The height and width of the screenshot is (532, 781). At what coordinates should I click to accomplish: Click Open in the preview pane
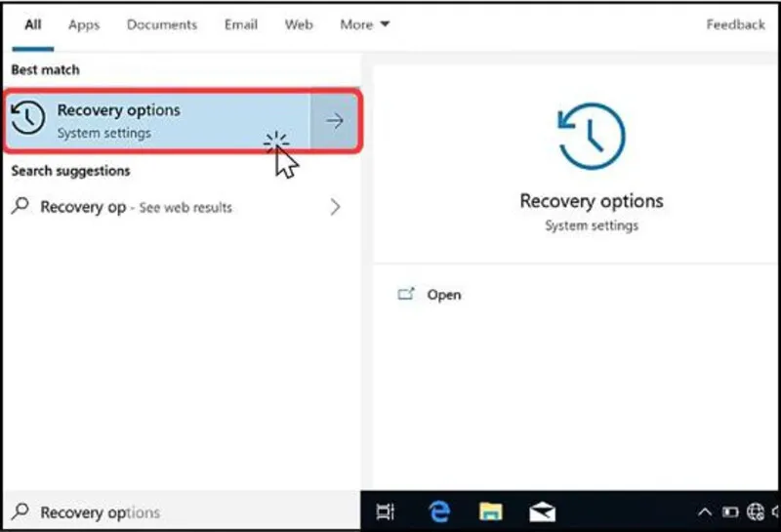444,295
